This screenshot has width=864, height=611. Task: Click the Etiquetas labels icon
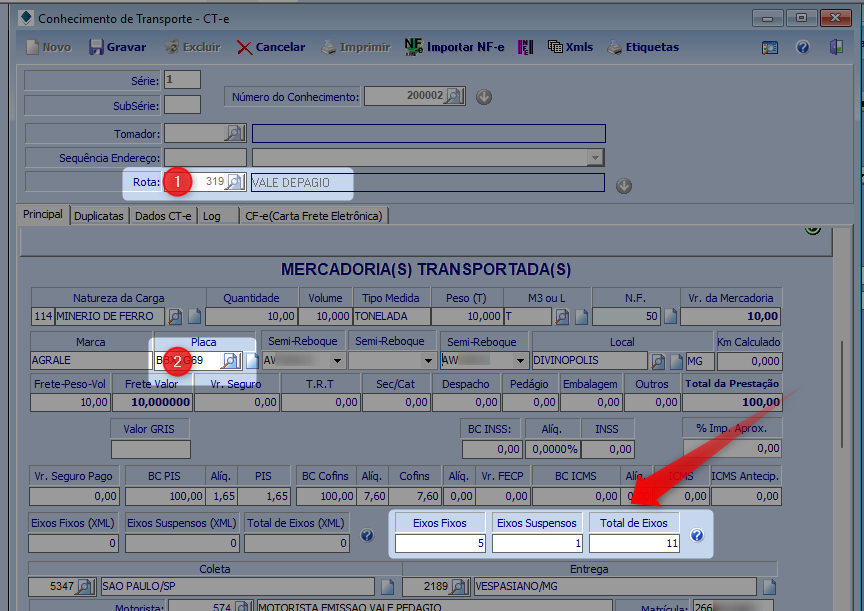tap(642, 47)
